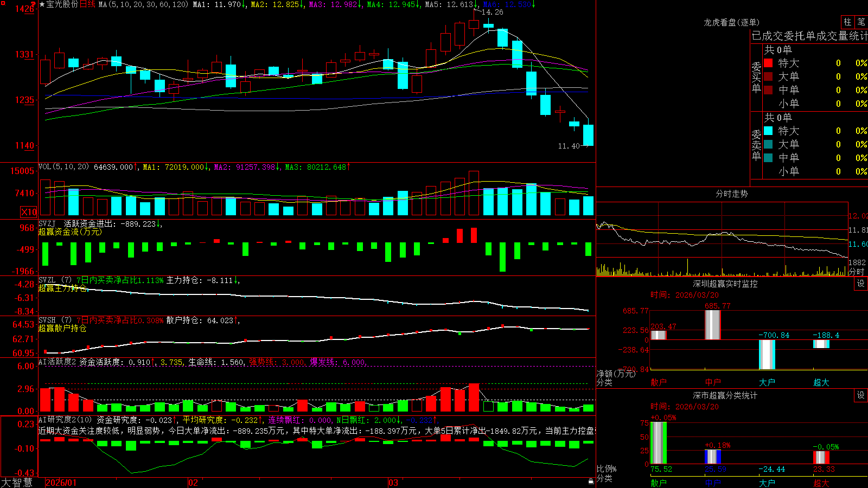Viewport: 868px width, 488px height.
Task: Click 委买单 vertical section label
Action: 756,77
